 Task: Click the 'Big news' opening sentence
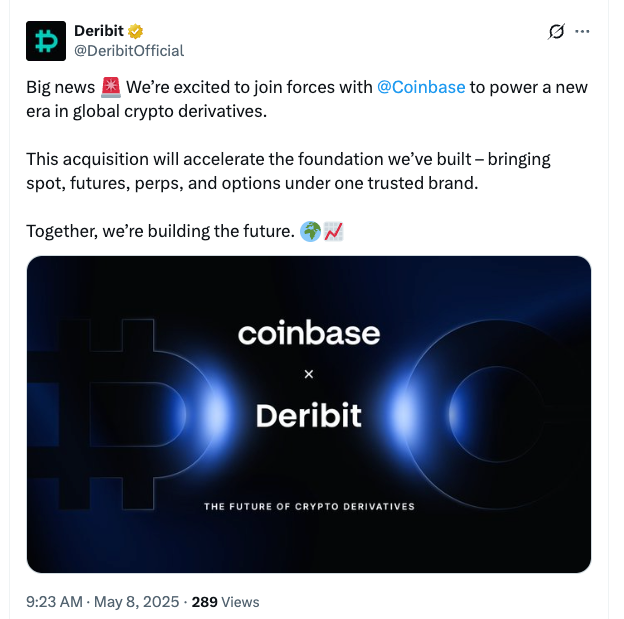click(x=60, y=87)
